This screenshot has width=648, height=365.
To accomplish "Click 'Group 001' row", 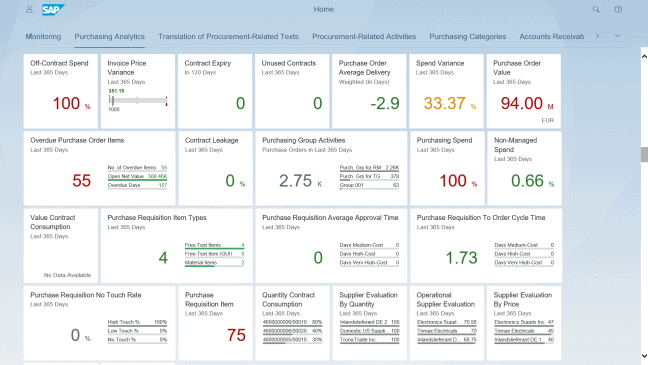I will coord(369,185).
